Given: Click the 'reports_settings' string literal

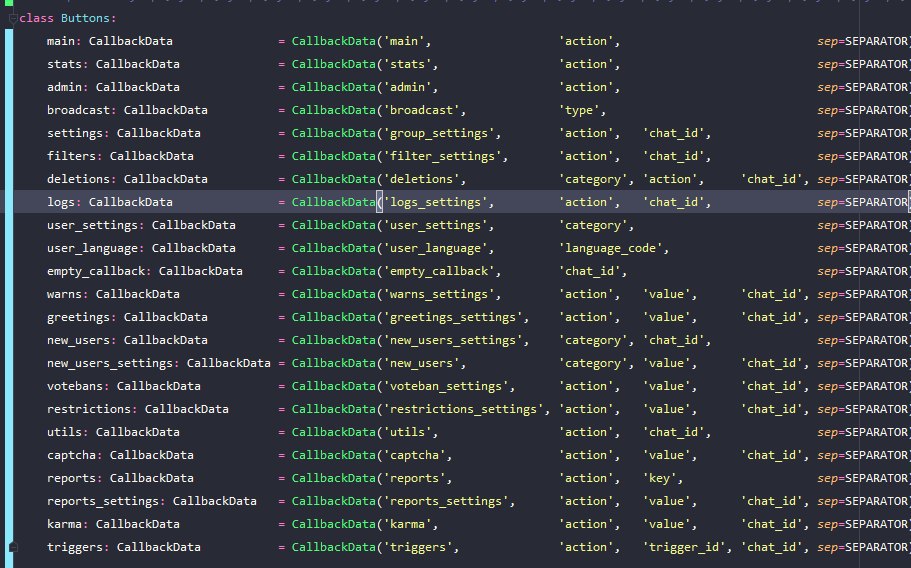Looking at the screenshot, I should 446,501.
